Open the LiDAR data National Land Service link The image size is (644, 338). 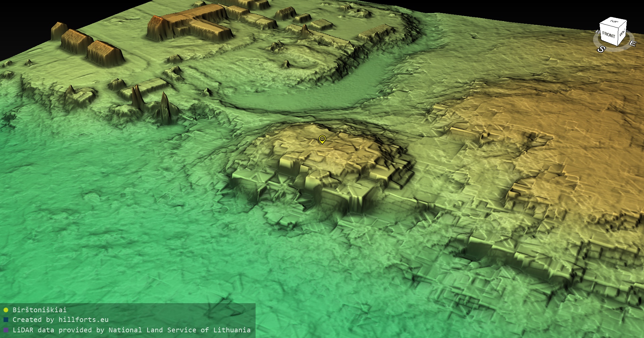[x=131, y=330]
